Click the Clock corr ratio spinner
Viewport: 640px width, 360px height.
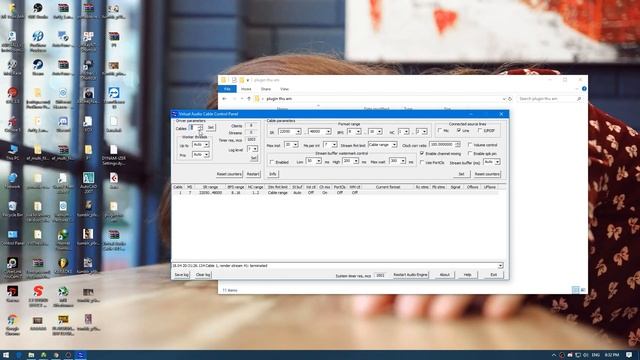[458, 144]
